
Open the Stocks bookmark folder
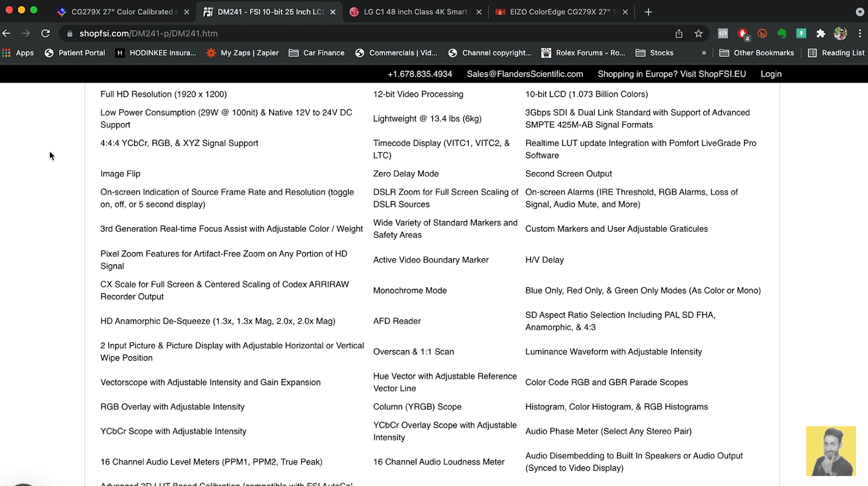pyautogui.click(x=655, y=53)
